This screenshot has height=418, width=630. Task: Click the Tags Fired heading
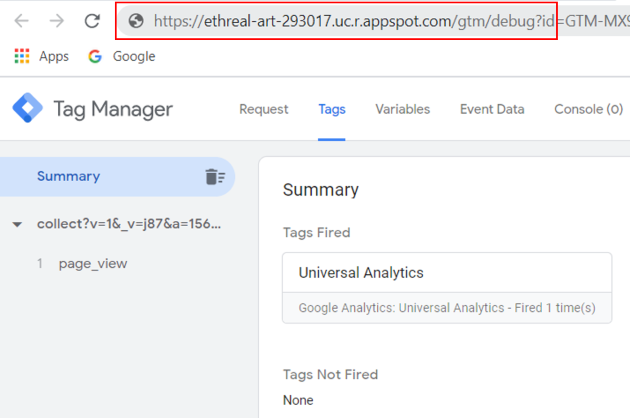317,232
